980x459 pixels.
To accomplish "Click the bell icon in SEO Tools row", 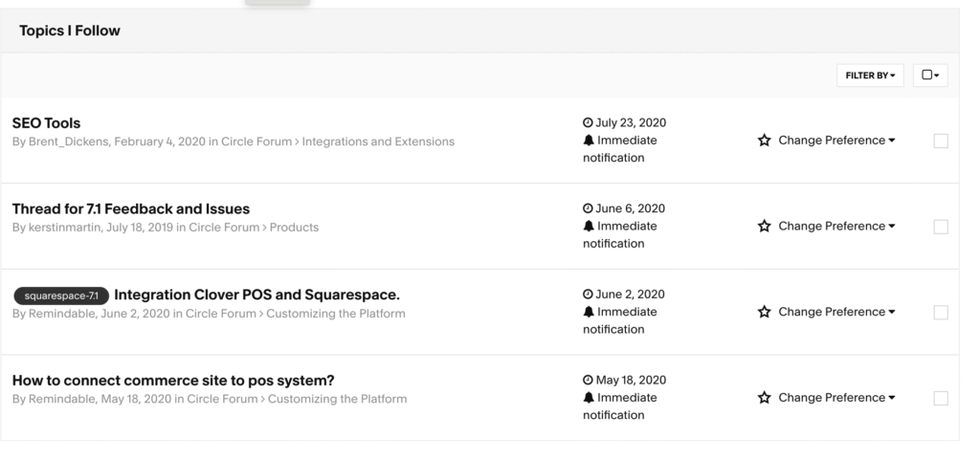I will tap(588, 141).
